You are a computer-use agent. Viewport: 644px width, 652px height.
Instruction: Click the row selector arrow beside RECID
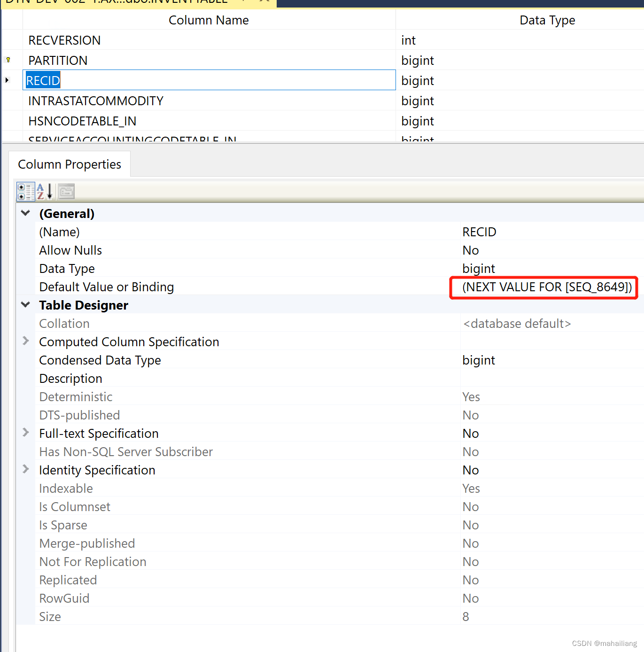point(7,80)
